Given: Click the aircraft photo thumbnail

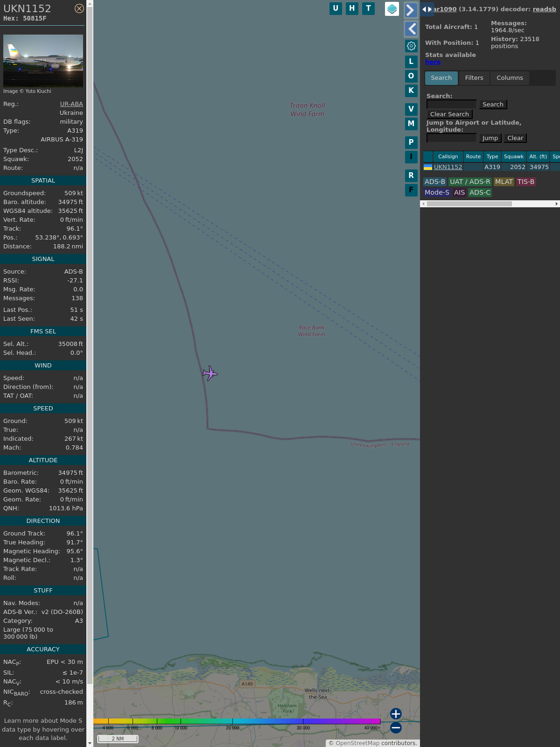Looking at the screenshot, I should coord(43,61).
